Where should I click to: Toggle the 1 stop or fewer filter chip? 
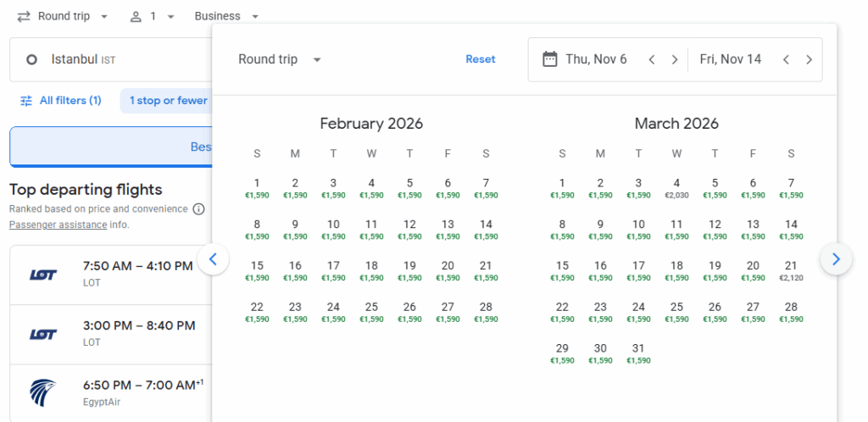point(168,101)
